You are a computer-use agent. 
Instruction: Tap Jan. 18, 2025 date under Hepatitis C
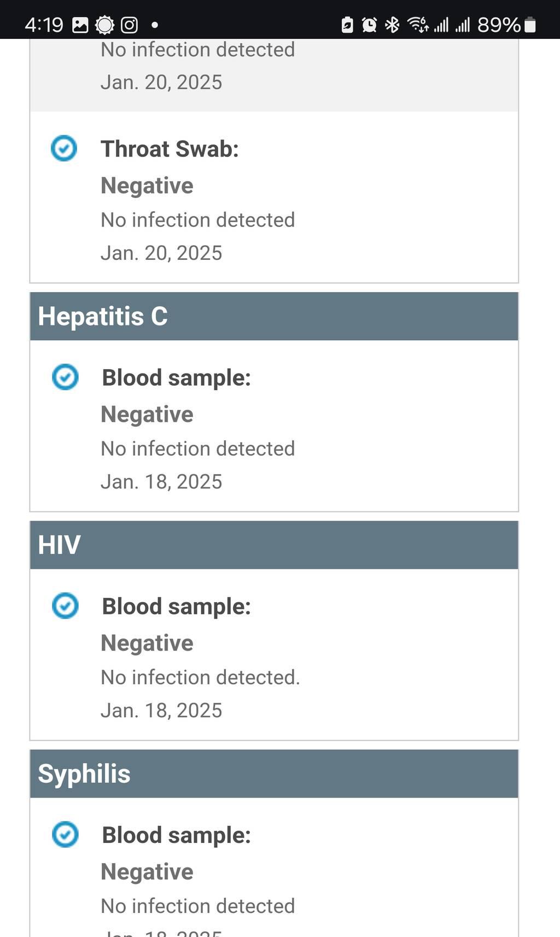pyautogui.click(x=161, y=481)
